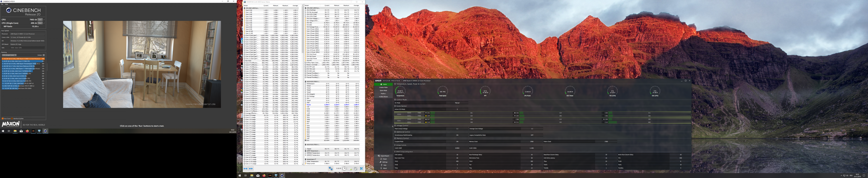
Task: Click the Info field in Cinebench system panel
Action: [27, 48]
